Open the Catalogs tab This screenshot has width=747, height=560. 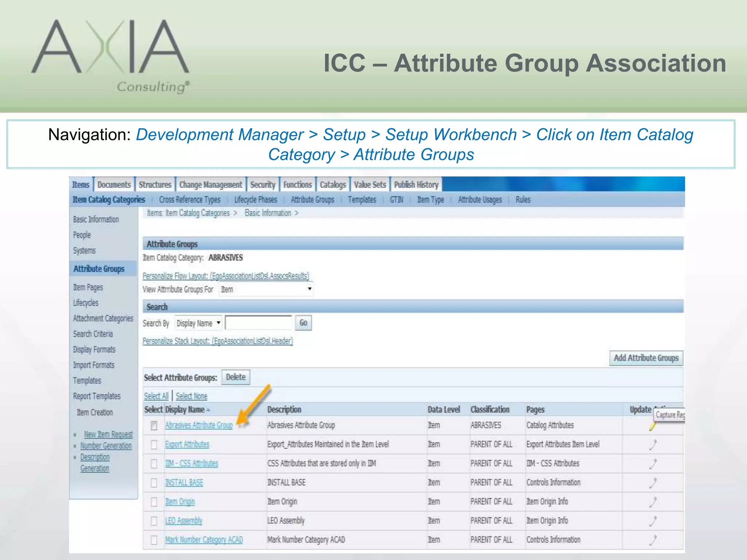333,184
